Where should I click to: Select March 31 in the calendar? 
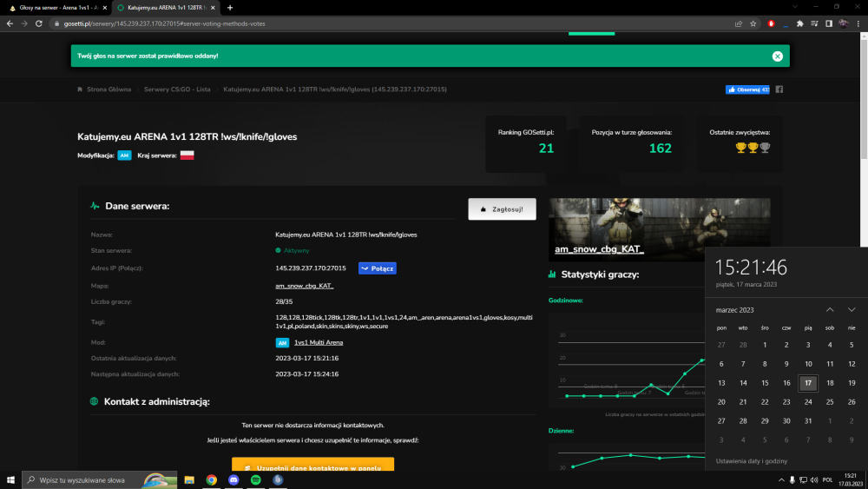point(808,421)
